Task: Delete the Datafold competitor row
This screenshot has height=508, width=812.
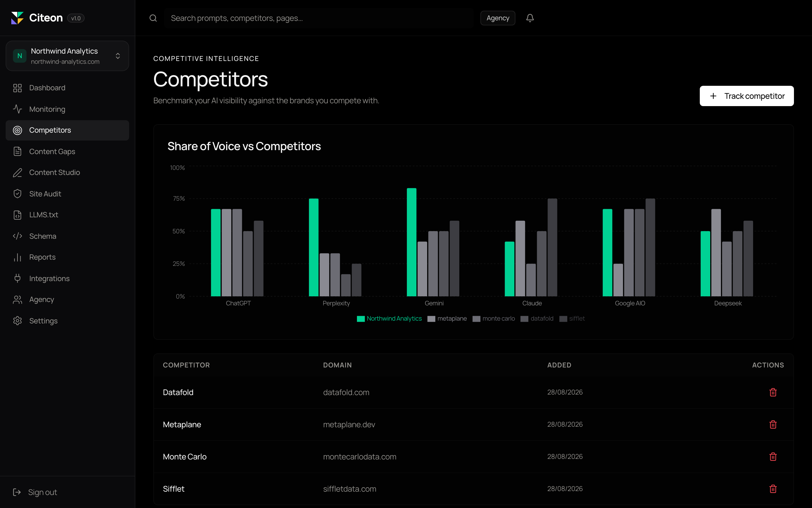Action: point(773,392)
